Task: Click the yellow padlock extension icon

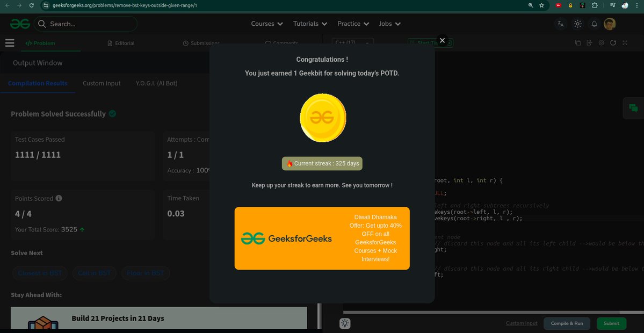Action: (570, 5)
